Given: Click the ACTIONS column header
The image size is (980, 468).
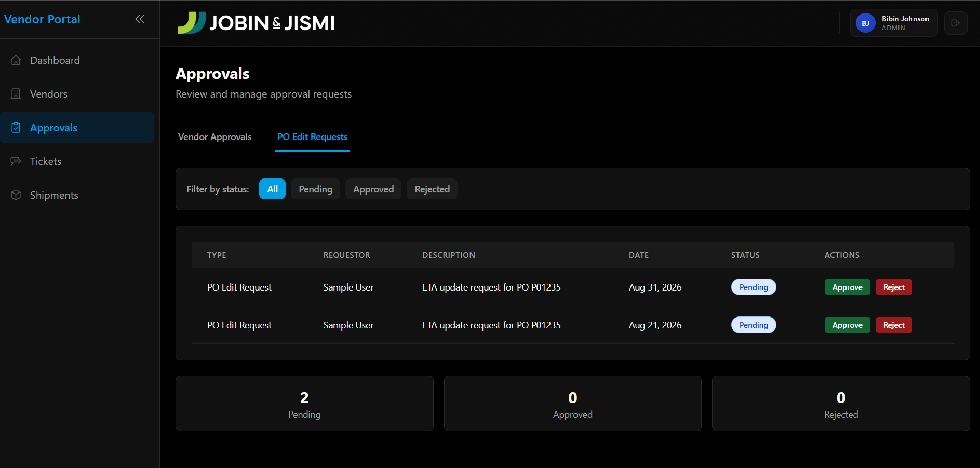Looking at the screenshot, I should [842, 255].
